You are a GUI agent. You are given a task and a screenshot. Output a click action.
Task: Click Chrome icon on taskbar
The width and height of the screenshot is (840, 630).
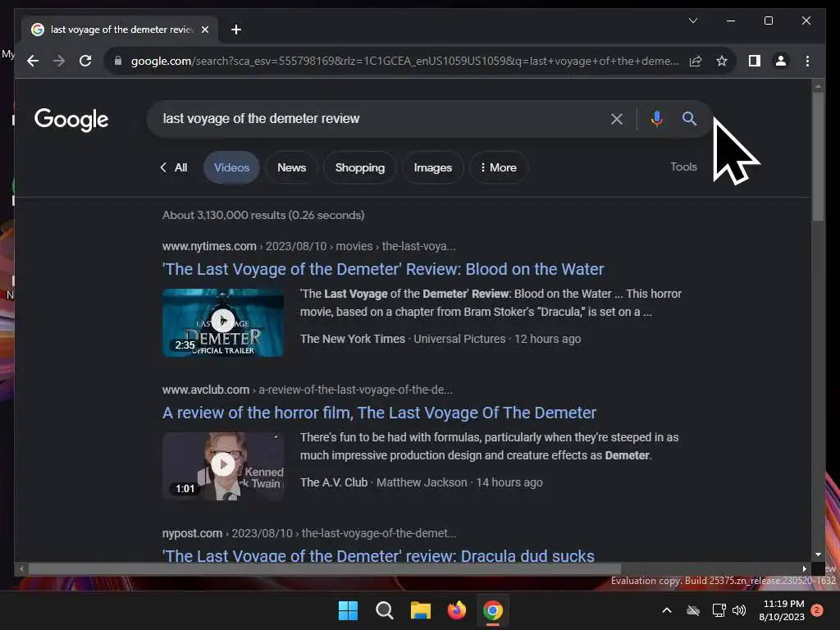point(493,610)
